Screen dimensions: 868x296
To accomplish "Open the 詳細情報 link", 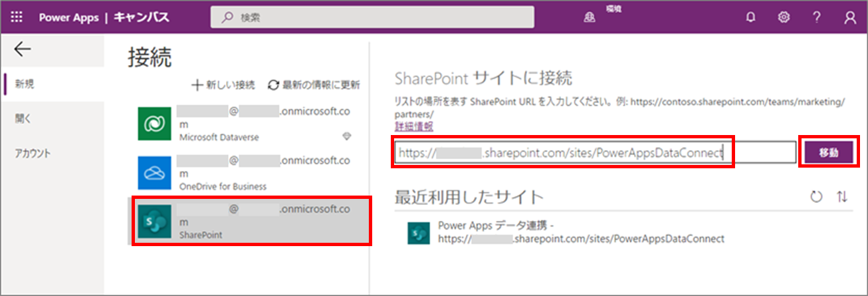I will [x=414, y=126].
